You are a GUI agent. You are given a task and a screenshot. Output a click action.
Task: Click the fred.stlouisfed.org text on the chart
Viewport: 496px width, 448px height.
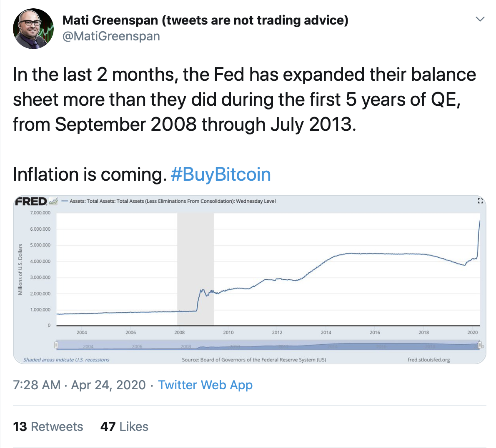coord(428,360)
